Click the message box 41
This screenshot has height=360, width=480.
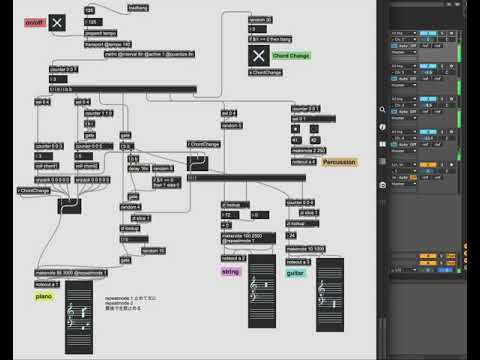[x=296, y=140]
